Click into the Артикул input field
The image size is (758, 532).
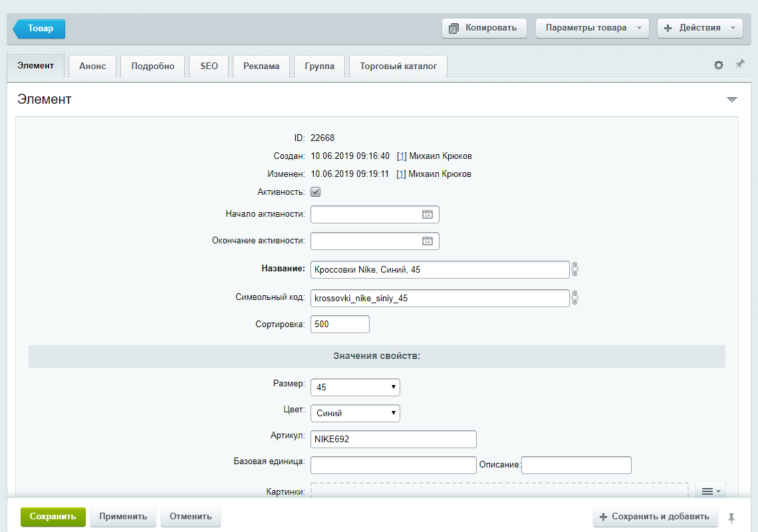click(393, 440)
